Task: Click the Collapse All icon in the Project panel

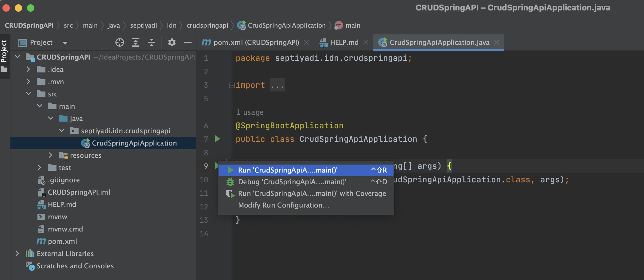Action: pos(152,42)
